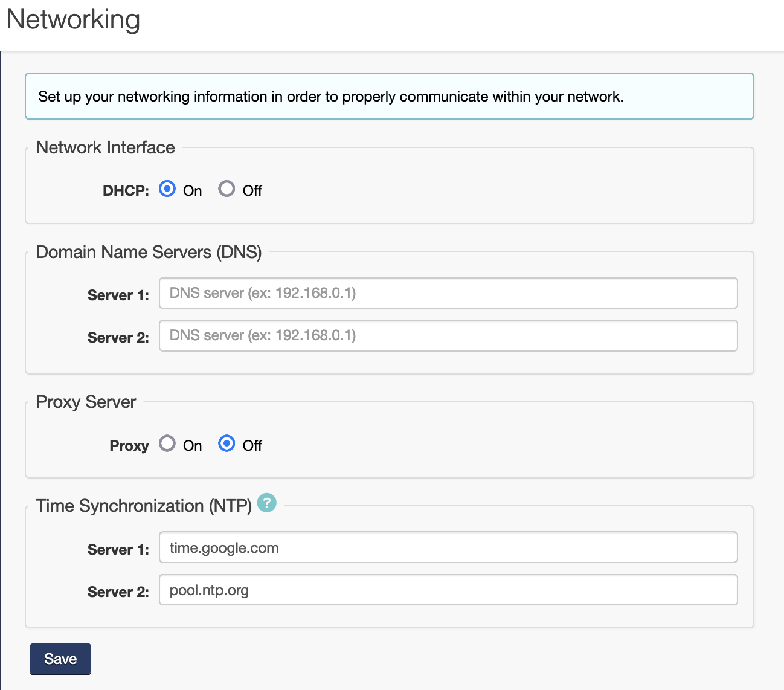Click the time.google.com NTP server field

[448, 547]
